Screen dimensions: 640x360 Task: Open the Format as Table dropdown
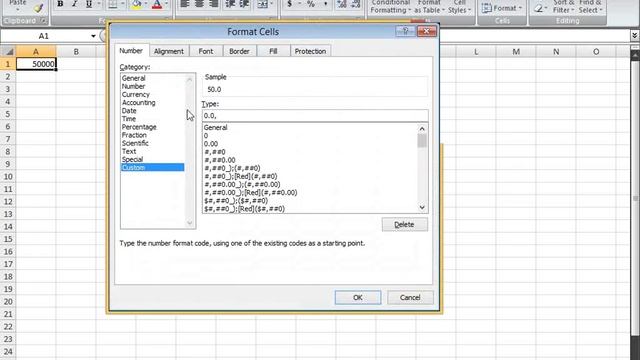point(429,7)
